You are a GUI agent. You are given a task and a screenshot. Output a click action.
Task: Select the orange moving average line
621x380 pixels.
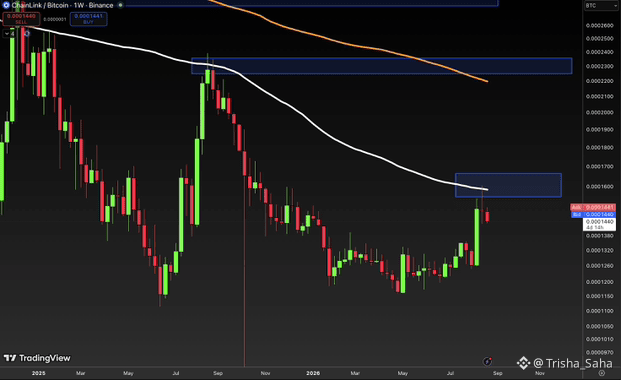tap(349, 44)
